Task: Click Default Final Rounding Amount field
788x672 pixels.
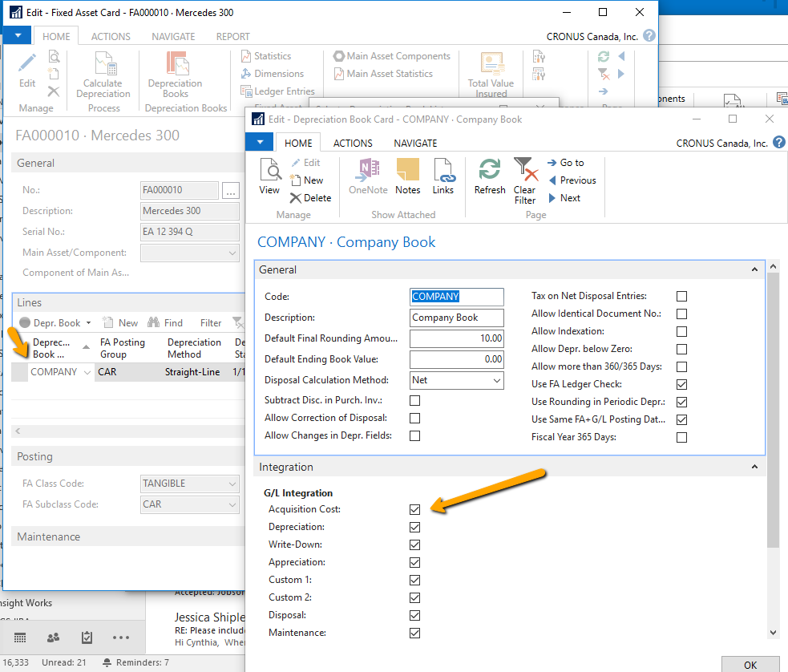Action: click(x=456, y=338)
